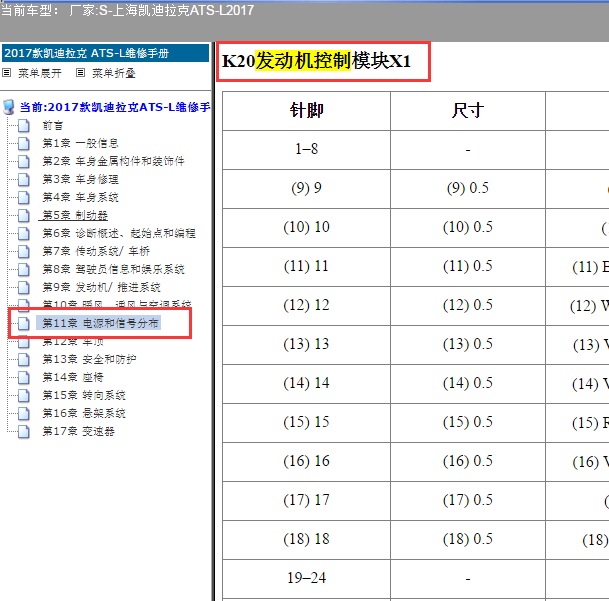Open 第15章 转向系统 chapter

(x=84, y=395)
